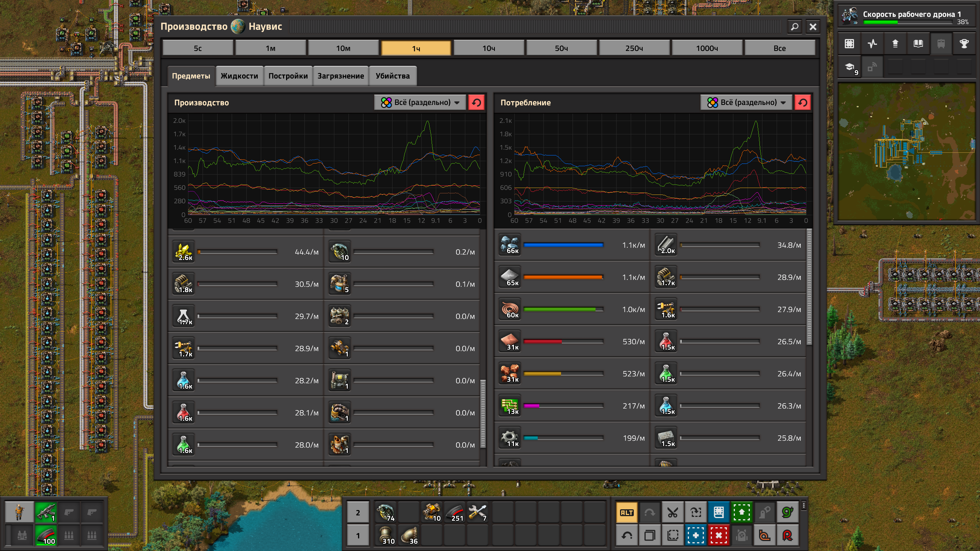Select the ammo slot showing 100
The height and width of the screenshot is (551, 980).
click(46, 535)
